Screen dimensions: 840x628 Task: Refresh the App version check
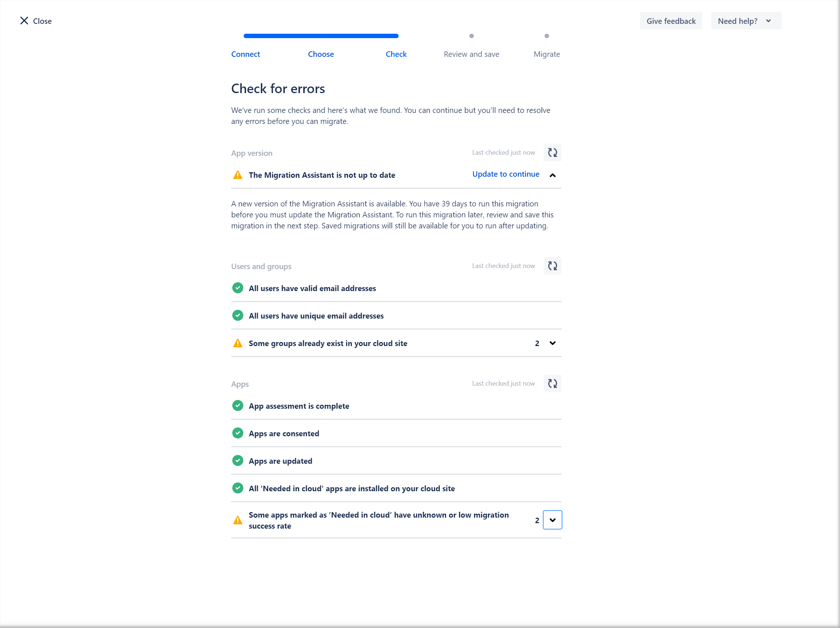click(x=552, y=153)
